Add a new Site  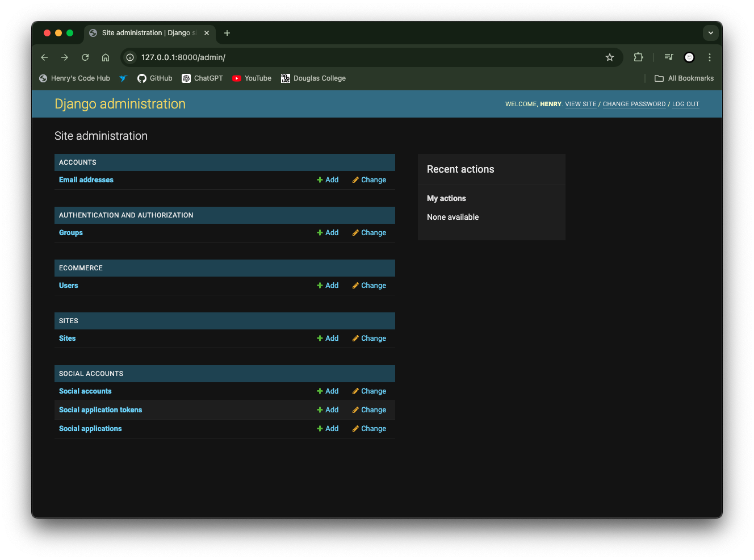(x=328, y=338)
